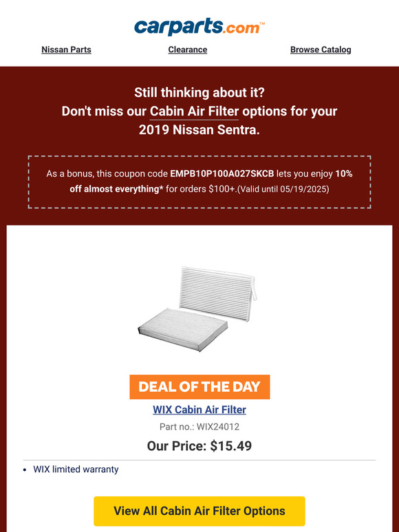Viewport: 399px width, 532px height.
Task: Click the orange Deal of the Day badge
Action: 199,387
